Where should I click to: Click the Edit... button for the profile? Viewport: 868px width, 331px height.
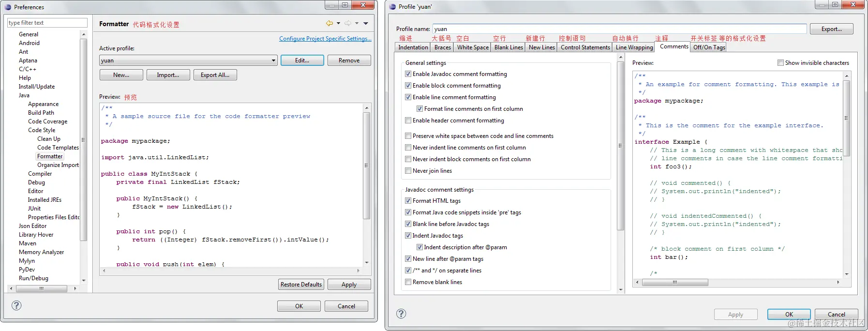point(302,60)
